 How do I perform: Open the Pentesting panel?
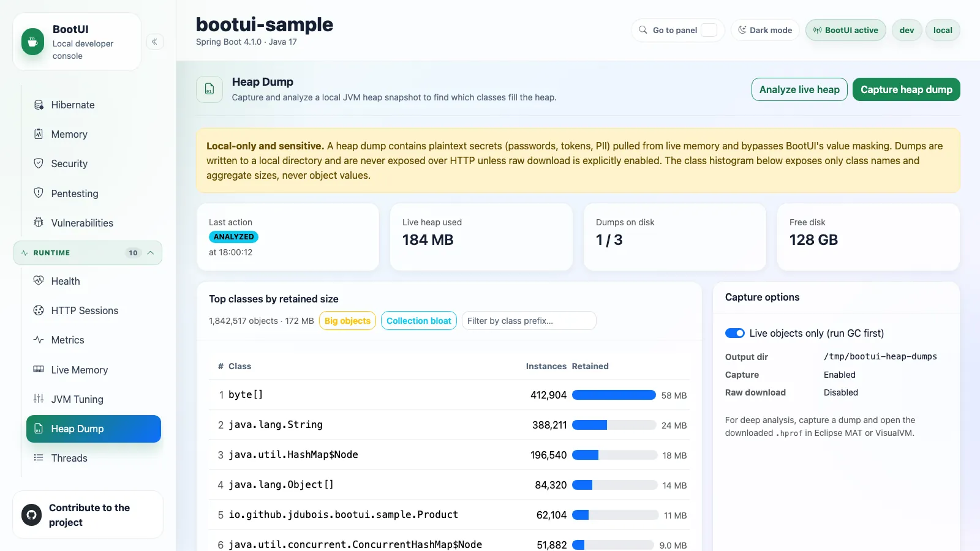point(94,193)
